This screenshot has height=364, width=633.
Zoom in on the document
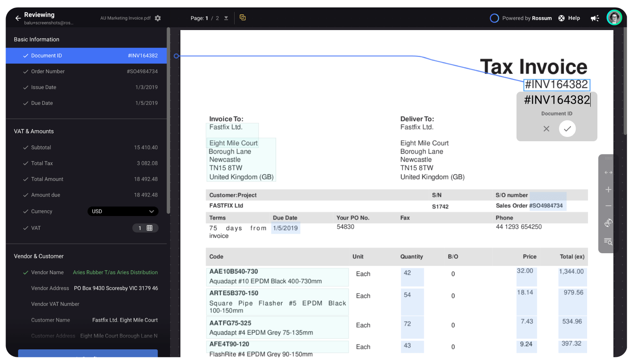coord(608,189)
